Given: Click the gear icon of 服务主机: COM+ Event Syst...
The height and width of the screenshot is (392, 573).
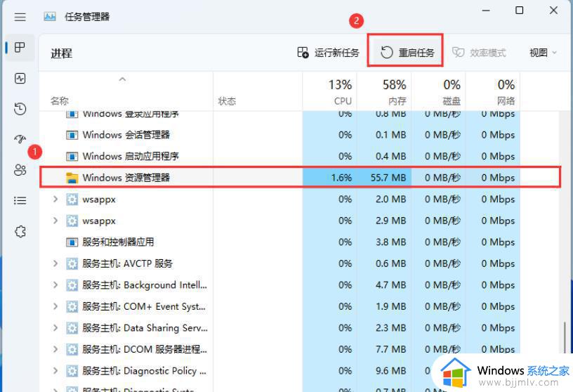Looking at the screenshot, I should (72, 306).
